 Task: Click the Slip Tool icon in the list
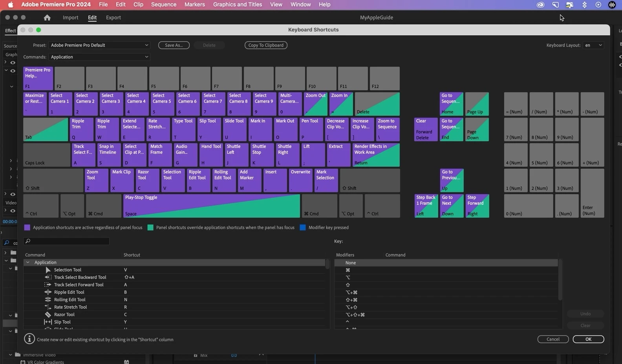point(48,322)
